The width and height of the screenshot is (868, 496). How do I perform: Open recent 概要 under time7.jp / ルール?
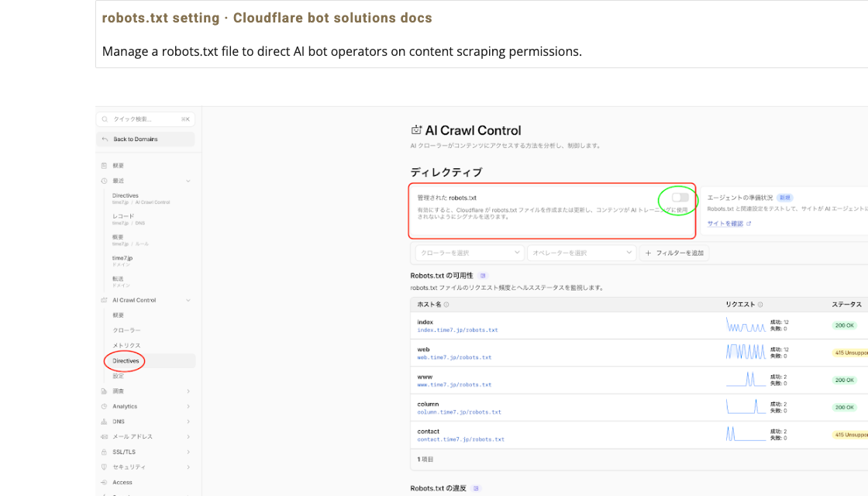point(130,240)
